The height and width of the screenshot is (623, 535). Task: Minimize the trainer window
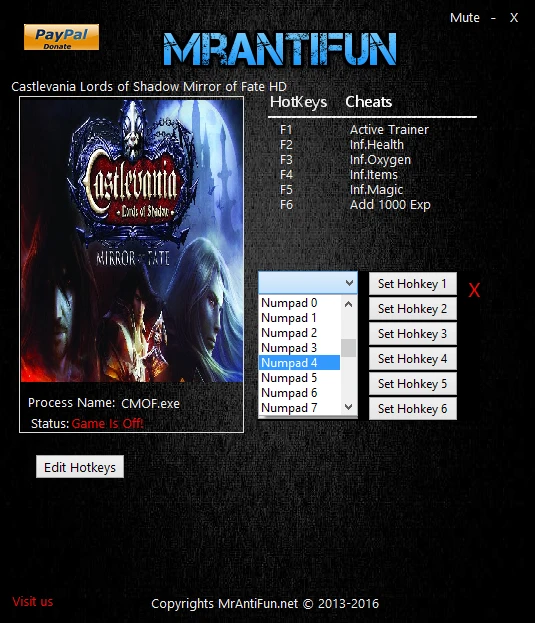(493, 18)
